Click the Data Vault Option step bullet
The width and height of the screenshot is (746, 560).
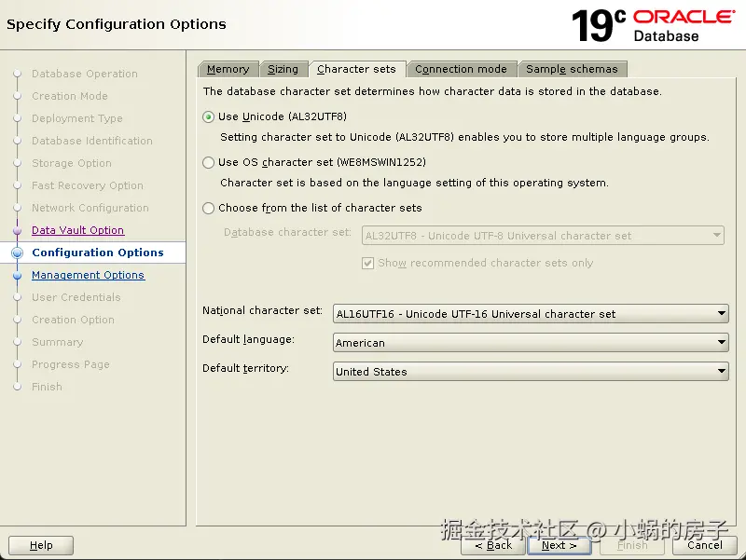[x=17, y=230]
